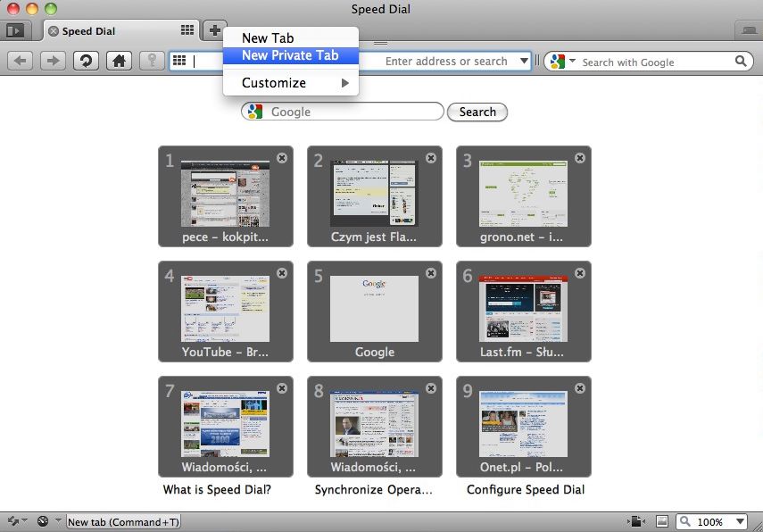Viewport: 763px width, 532px height.
Task: Open the Google Speed Dial thumbnail
Action: pos(374,312)
